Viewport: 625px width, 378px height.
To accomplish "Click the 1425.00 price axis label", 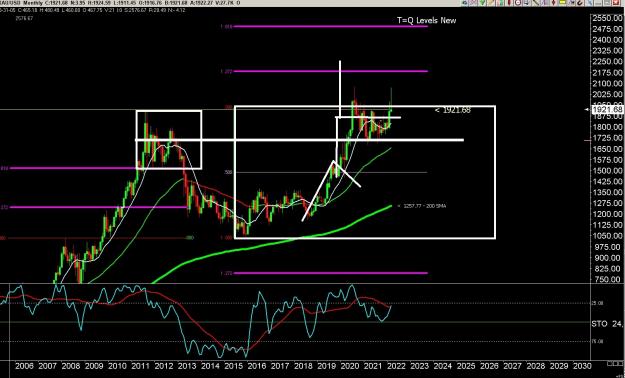I will pyautogui.click(x=607, y=181).
